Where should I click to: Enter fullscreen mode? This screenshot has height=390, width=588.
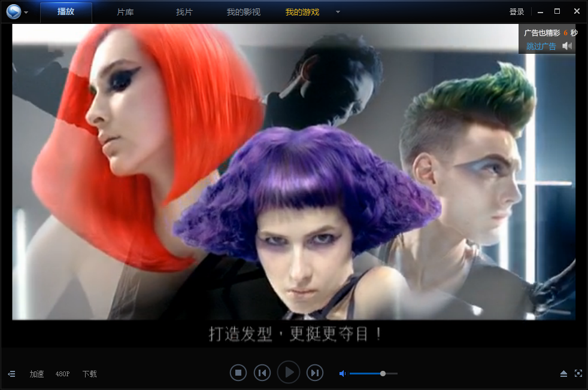pos(578,373)
